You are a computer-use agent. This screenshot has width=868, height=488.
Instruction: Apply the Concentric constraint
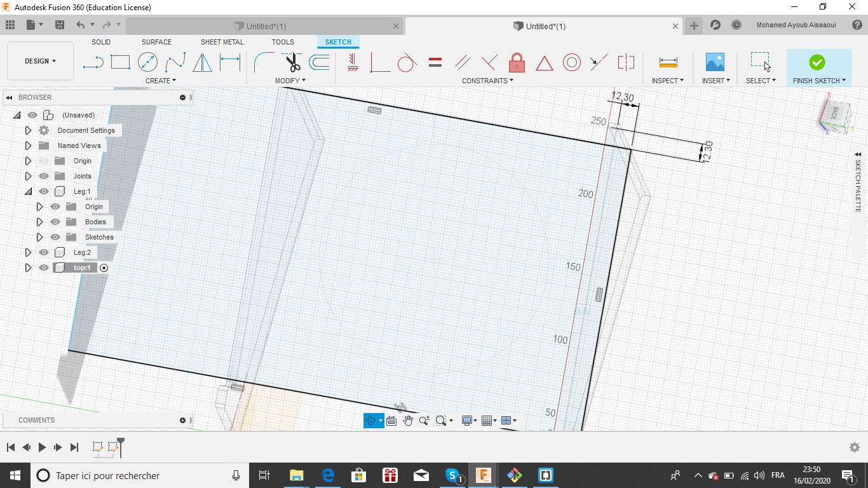pyautogui.click(x=572, y=62)
